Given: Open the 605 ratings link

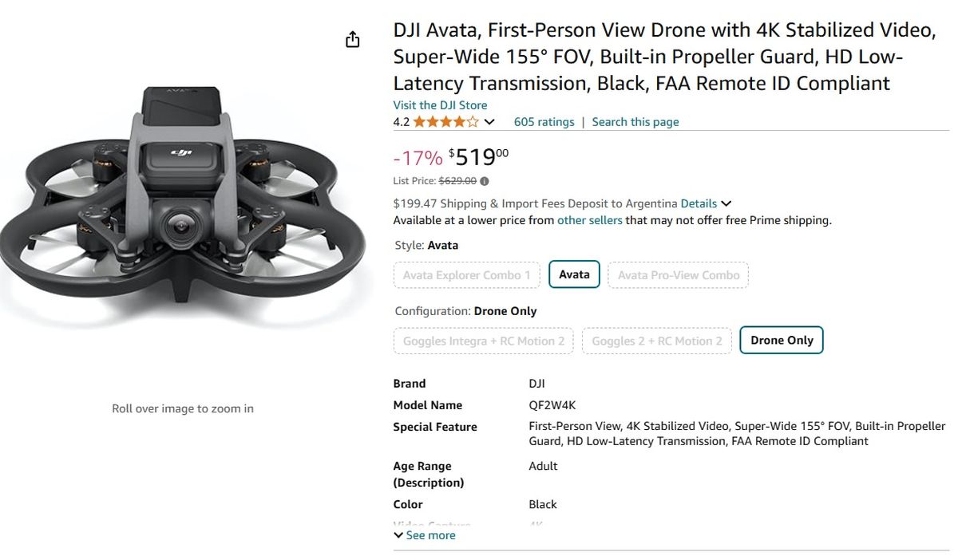Looking at the screenshot, I should click(544, 122).
